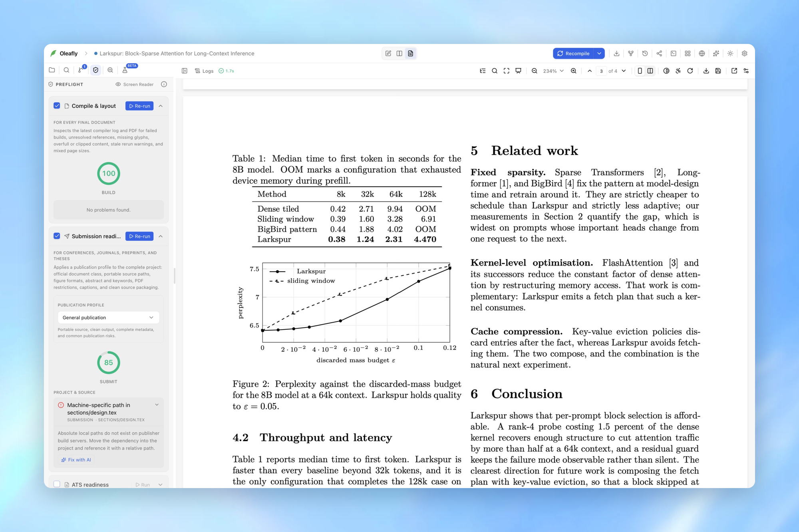Image resolution: width=799 pixels, height=532 pixels.
Task: Open PDF in external window
Action: tap(734, 71)
